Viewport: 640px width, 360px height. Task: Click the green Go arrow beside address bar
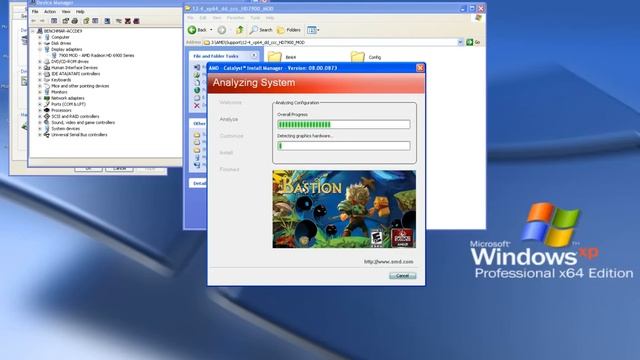tap(470, 42)
